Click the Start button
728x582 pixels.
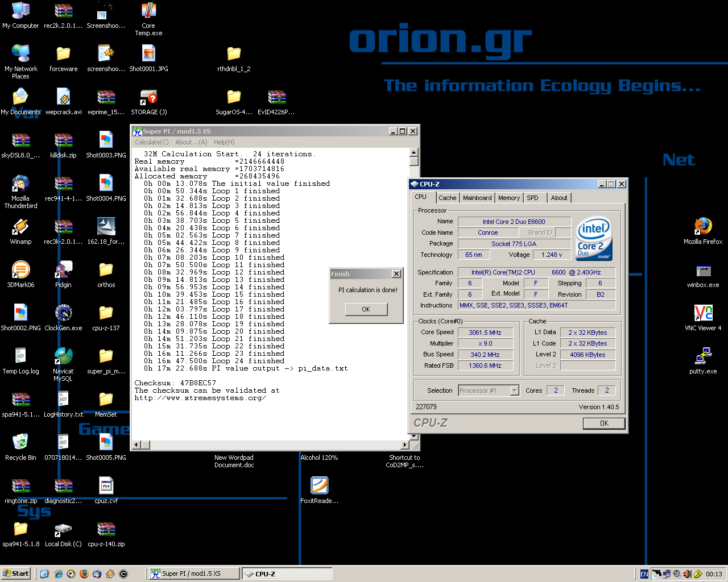click(15, 574)
